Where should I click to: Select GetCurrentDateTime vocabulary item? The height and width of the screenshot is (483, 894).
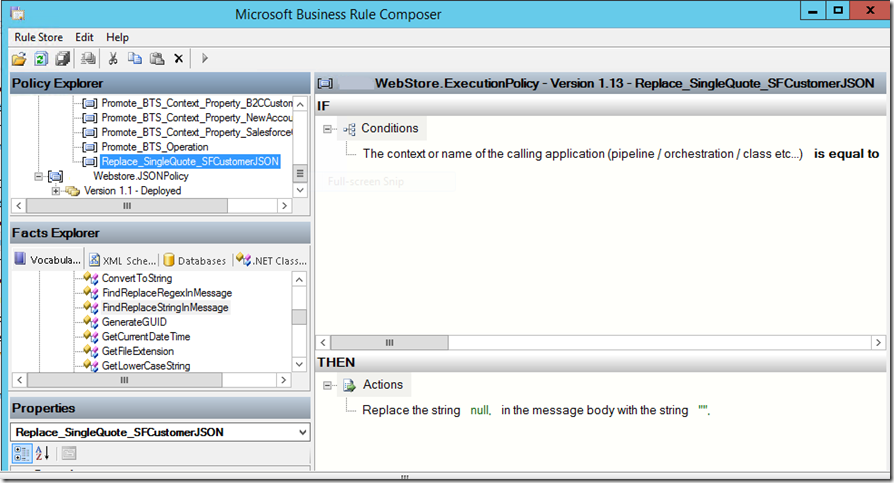(146, 336)
